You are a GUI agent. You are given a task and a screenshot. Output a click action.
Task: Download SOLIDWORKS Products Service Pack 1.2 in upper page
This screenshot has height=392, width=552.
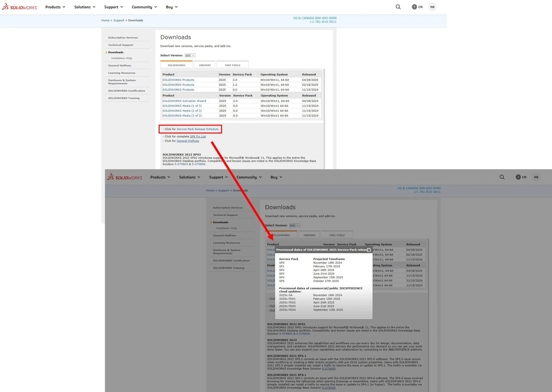(178, 85)
